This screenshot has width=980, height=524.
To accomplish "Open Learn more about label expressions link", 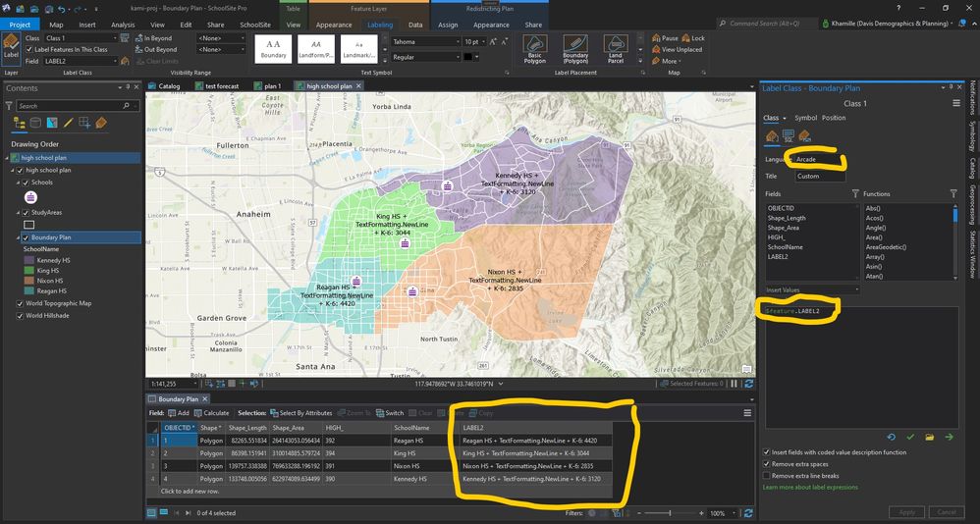I will [811, 487].
